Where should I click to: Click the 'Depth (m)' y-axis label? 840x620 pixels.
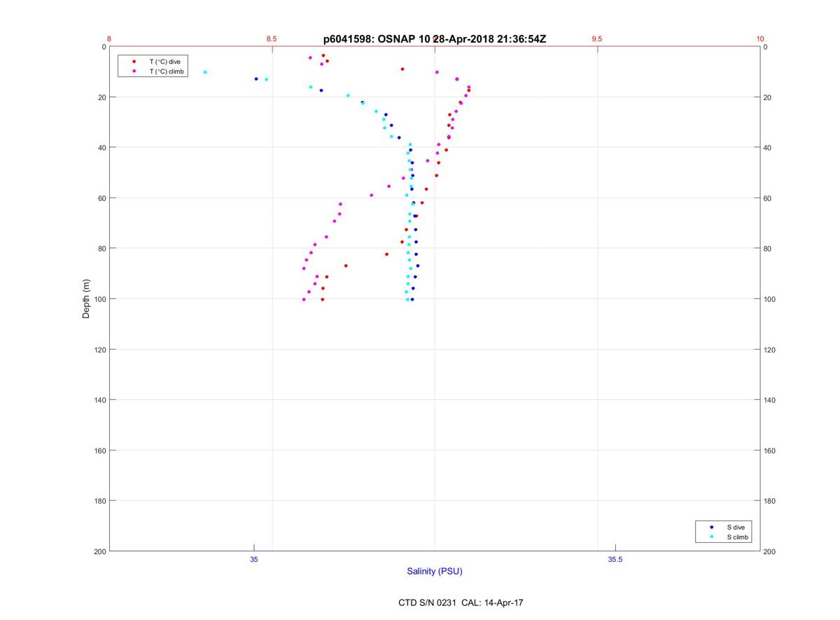87,299
